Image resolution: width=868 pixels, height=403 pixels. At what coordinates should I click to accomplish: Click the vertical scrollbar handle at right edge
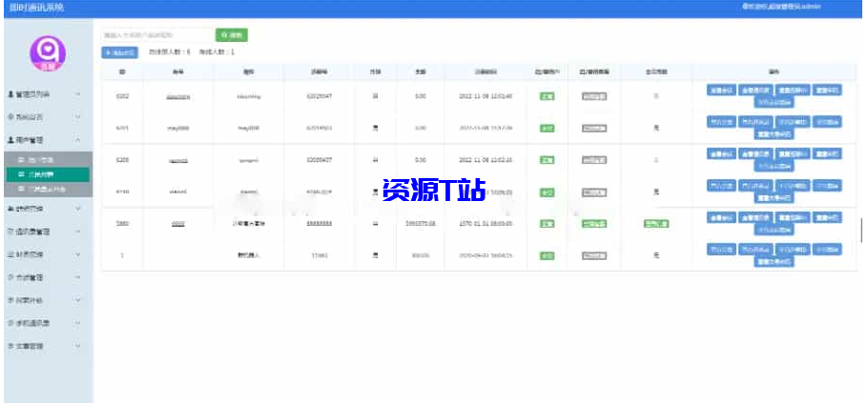861,230
